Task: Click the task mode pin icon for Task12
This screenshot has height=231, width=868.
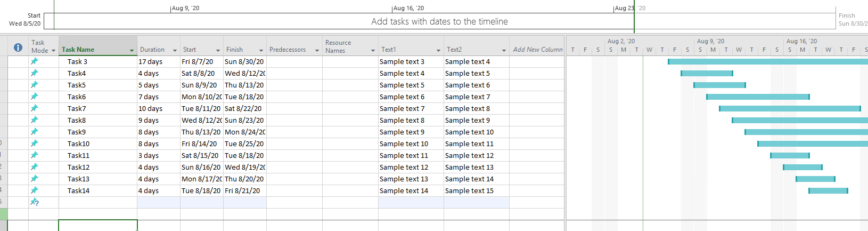Action: [x=35, y=167]
